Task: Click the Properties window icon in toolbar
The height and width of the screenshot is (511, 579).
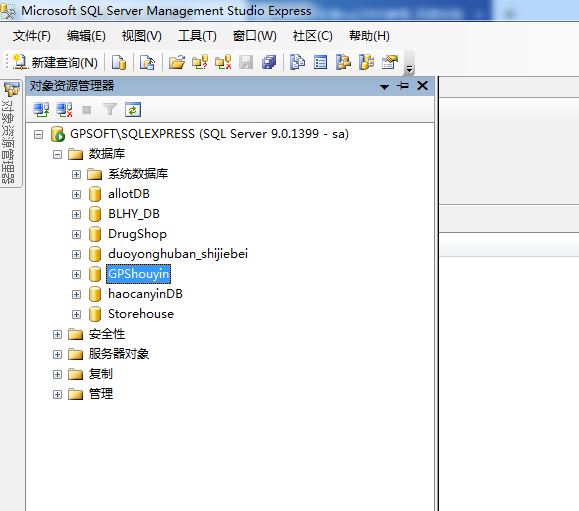Action: [390, 62]
